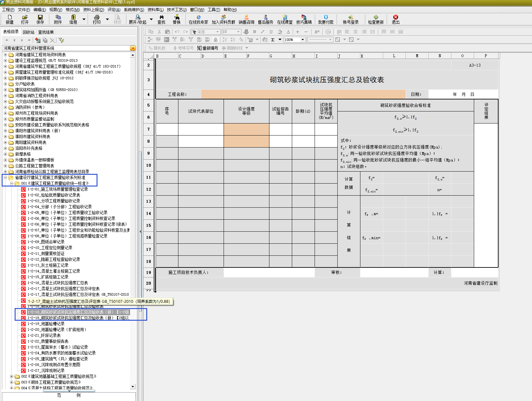Click the 特殊符号 button

(x=183, y=48)
